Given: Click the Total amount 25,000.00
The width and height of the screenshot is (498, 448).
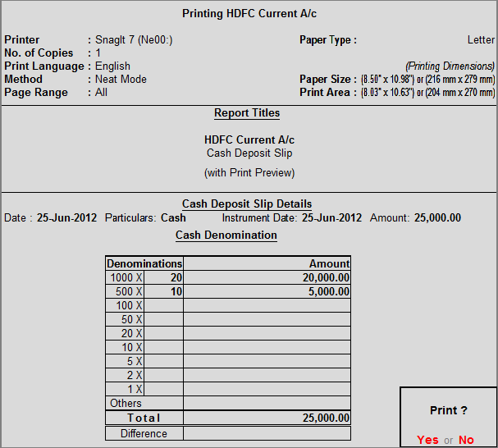Looking at the screenshot, I should 267,418.
